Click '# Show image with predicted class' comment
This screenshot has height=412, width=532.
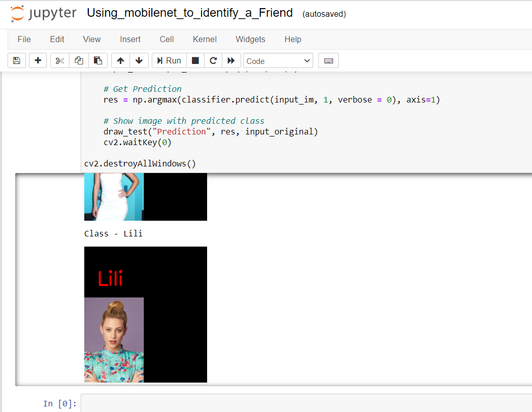click(x=184, y=121)
